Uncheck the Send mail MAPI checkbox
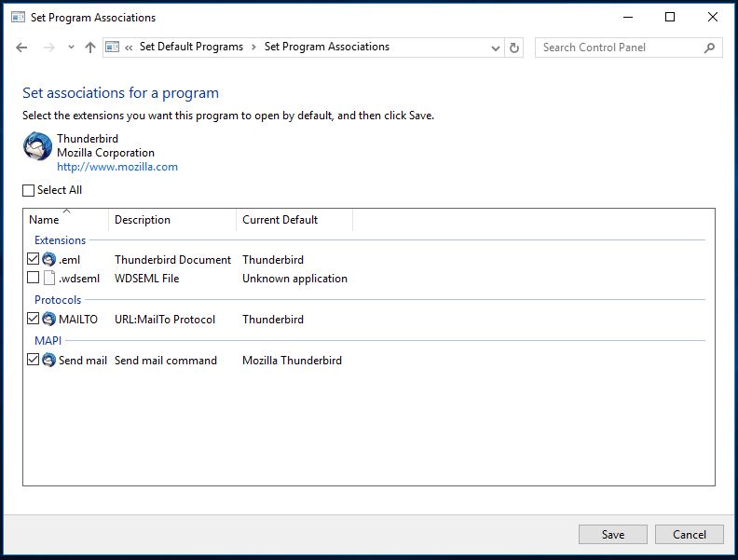The height and width of the screenshot is (560, 738). coord(33,360)
